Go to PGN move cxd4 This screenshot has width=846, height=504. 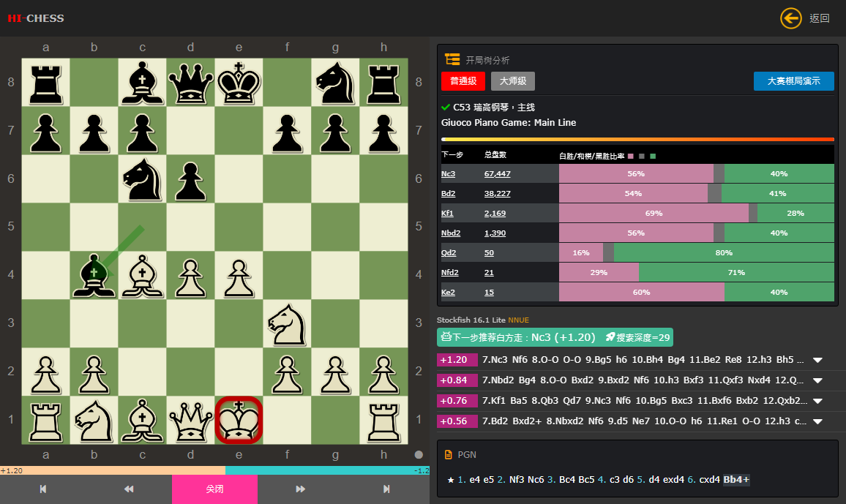click(x=709, y=480)
